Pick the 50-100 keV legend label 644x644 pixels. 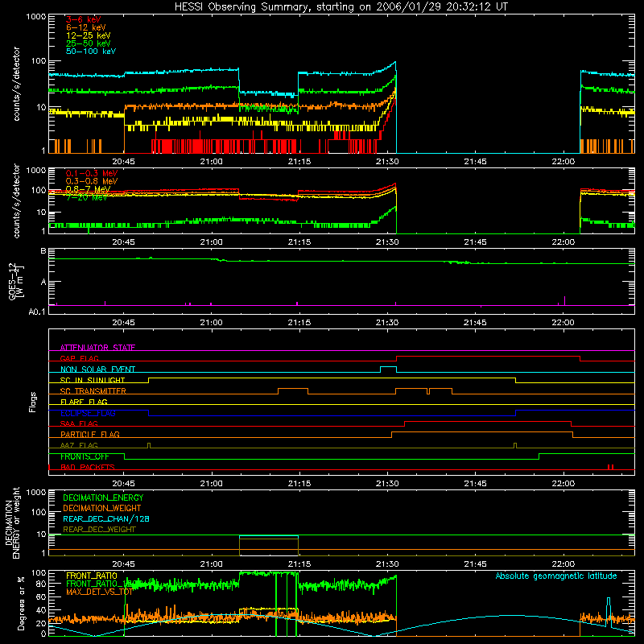[x=91, y=52]
